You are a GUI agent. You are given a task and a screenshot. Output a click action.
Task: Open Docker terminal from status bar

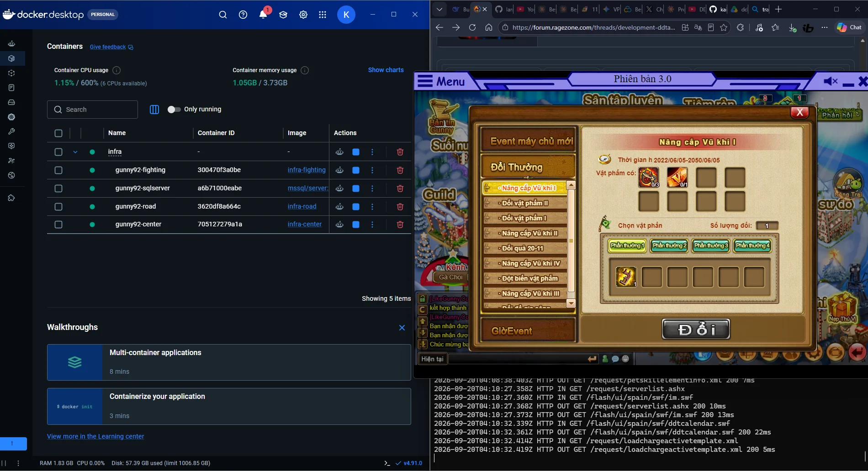pos(387,463)
